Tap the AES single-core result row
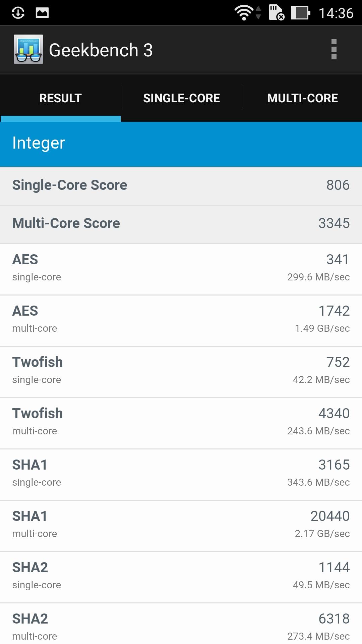Image resolution: width=362 pixels, height=644 pixels. click(x=181, y=269)
